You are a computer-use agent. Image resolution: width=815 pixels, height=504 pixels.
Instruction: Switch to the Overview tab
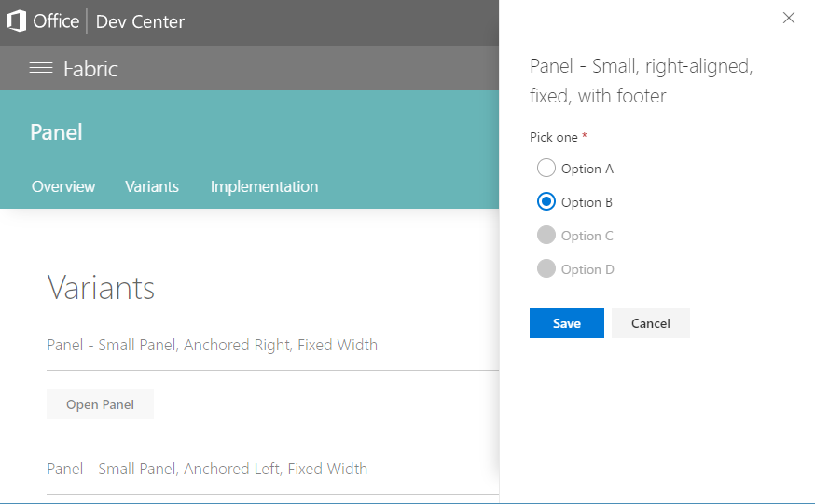pyautogui.click(x=63, y=186)
